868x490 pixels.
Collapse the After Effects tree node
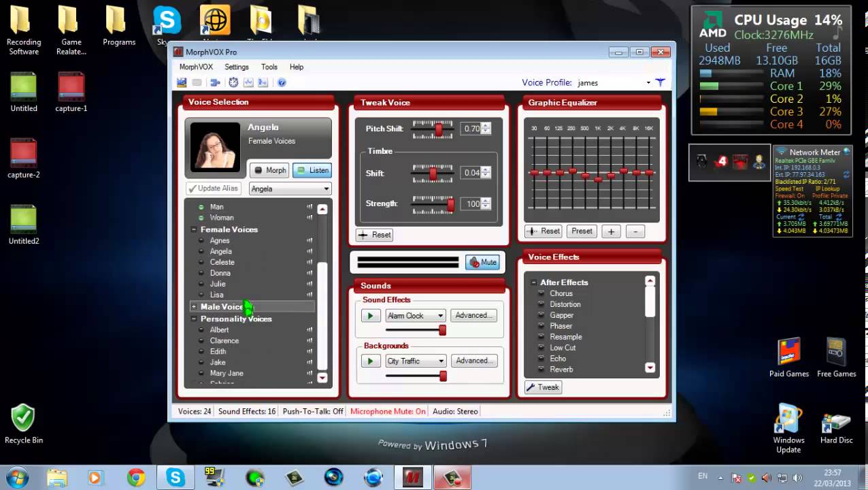pyautogui.click(x=534, y=282)
